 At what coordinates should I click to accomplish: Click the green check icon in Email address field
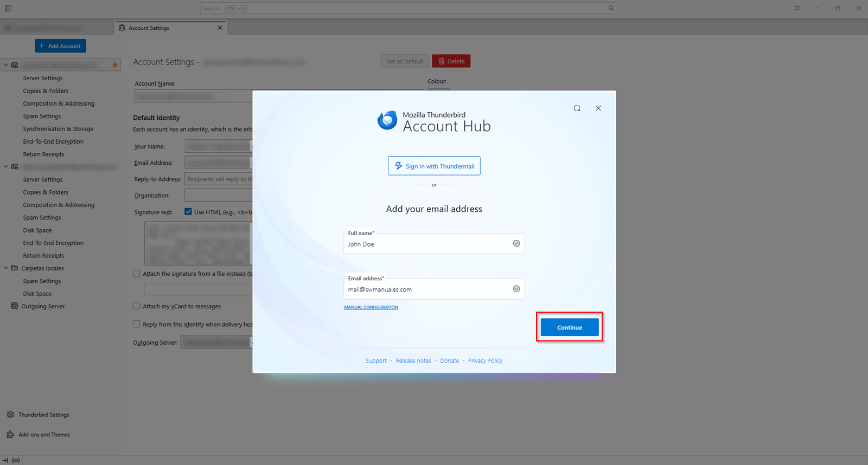point(516,289)
